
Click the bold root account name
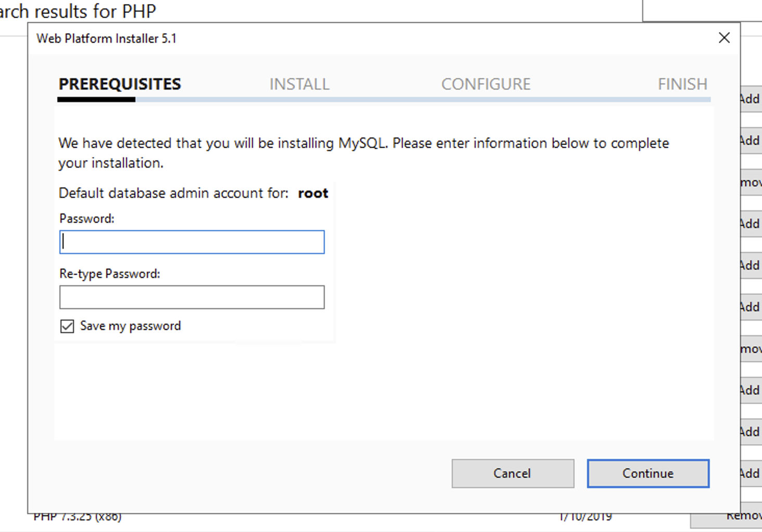coord(313,193)
